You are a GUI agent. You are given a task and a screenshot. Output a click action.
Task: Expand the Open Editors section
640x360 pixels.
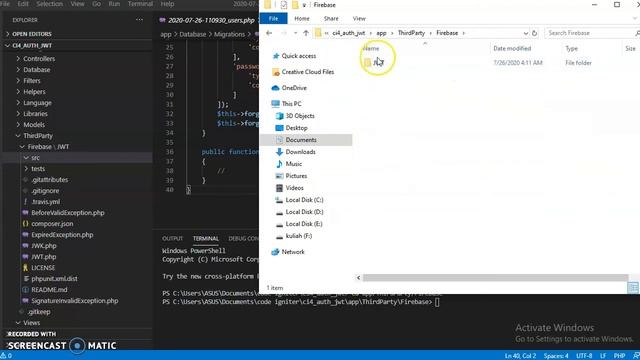click(x=31, y=34)
